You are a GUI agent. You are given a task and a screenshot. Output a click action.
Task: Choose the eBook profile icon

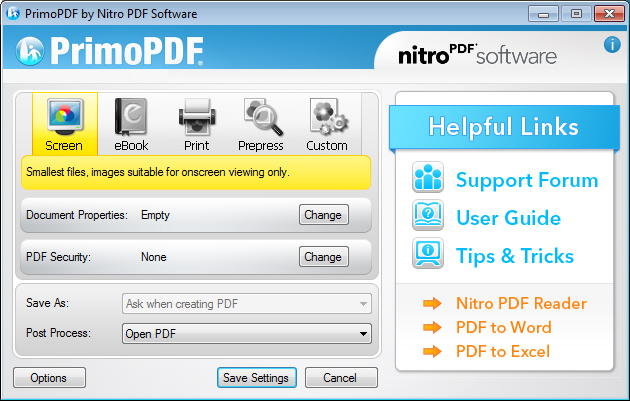point(131,117)
